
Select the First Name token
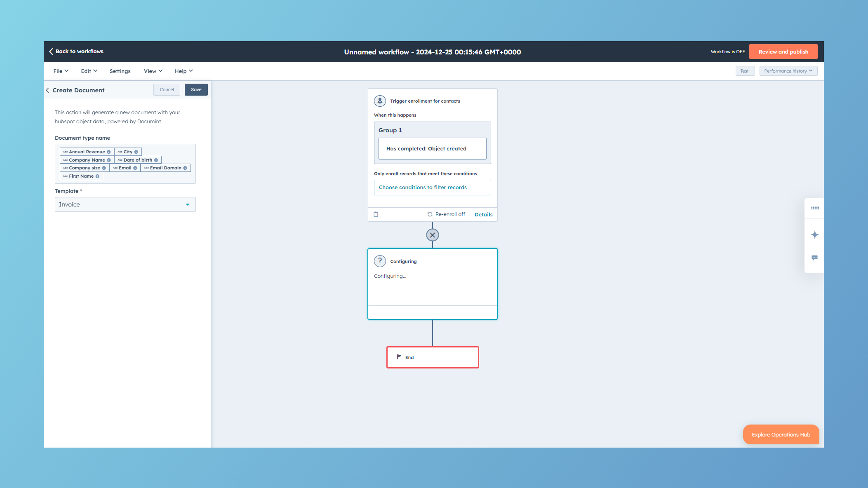click(x=81, y=176)
